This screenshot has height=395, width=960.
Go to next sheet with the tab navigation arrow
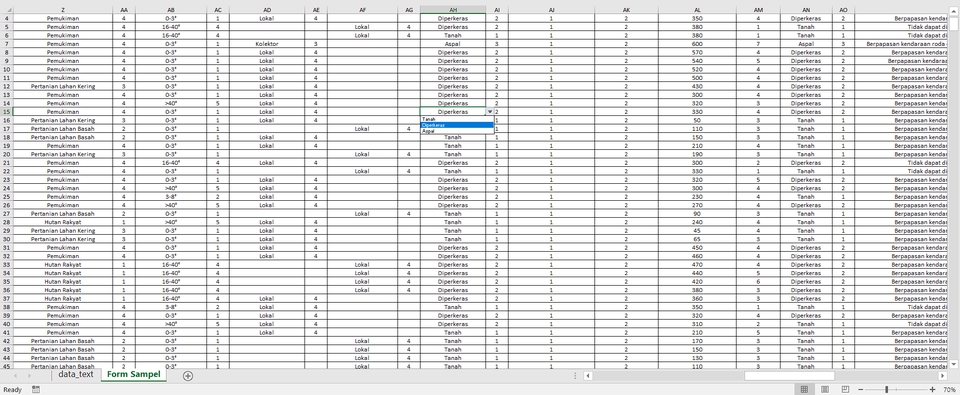[29, 375]
